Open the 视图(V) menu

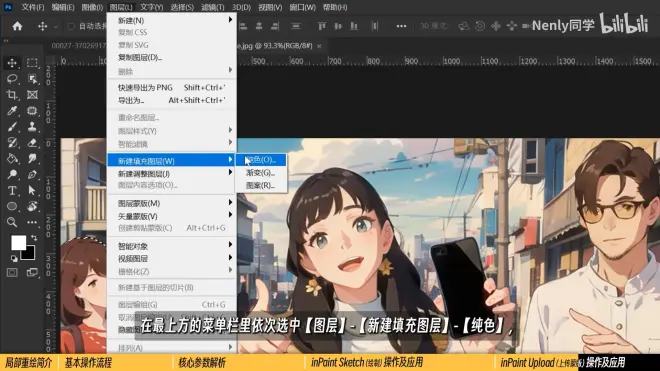[270, 7]
